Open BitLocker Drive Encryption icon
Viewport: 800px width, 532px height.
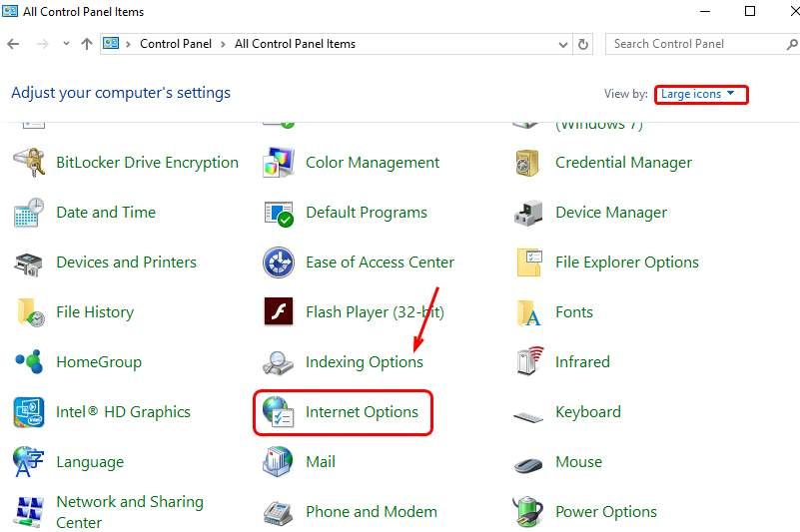pyautogui.click(x=29, y=163)
